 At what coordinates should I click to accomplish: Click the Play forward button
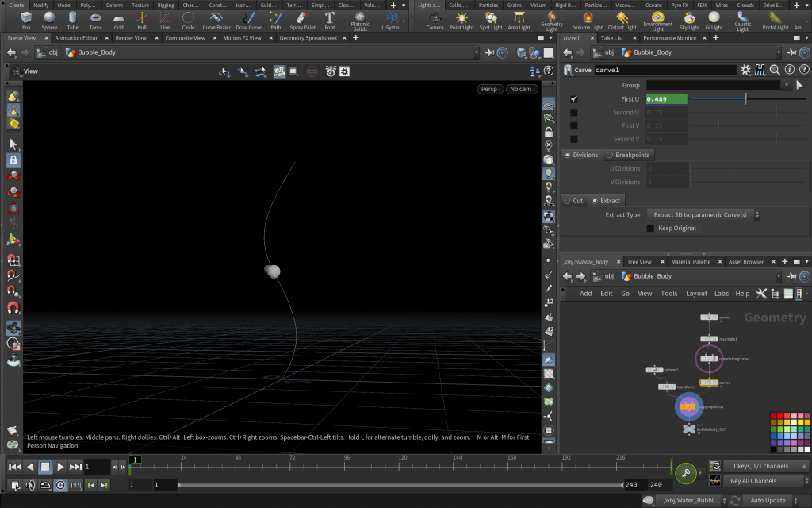60,467
